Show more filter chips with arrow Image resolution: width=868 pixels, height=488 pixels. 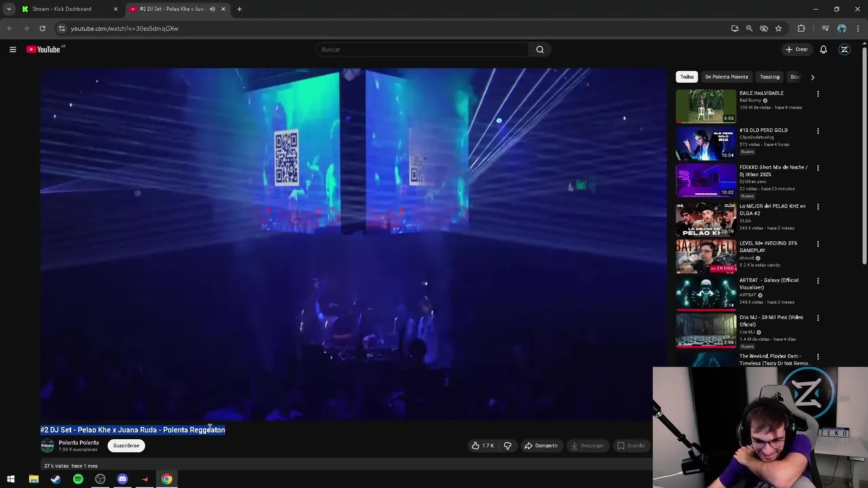(812, 77)
